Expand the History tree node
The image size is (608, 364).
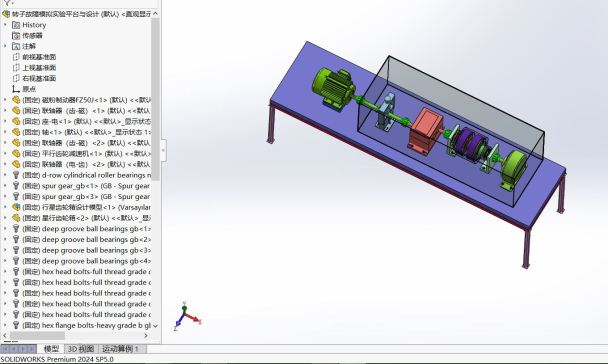point(5,25)
